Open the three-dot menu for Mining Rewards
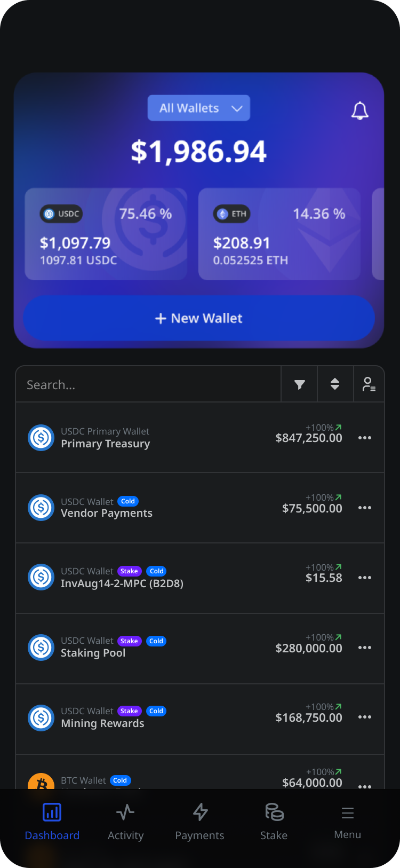400x868 pixels. 365,717
